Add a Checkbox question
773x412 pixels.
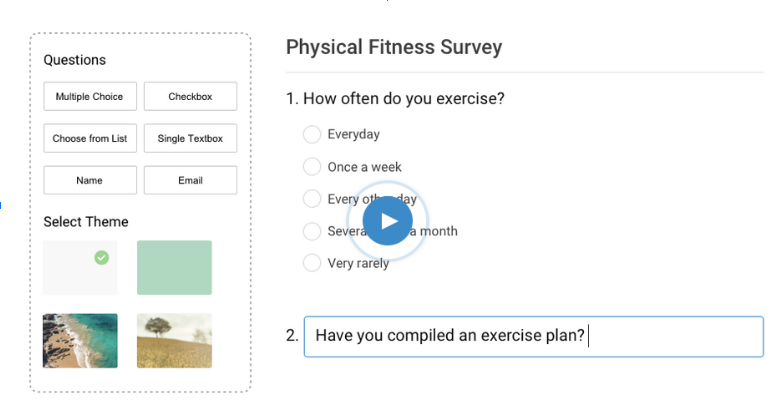(x=190, y=97)
